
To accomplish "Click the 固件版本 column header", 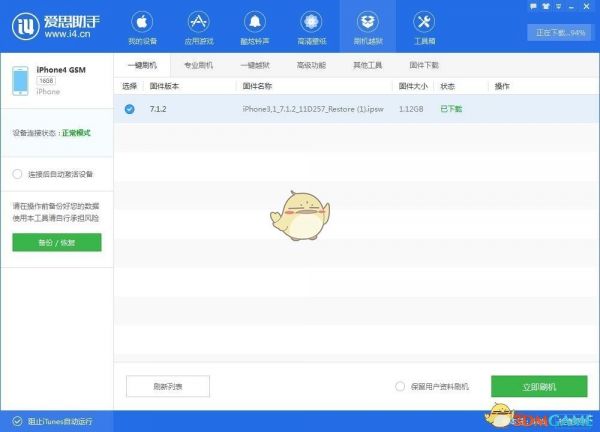I will (x=164, y=86).
